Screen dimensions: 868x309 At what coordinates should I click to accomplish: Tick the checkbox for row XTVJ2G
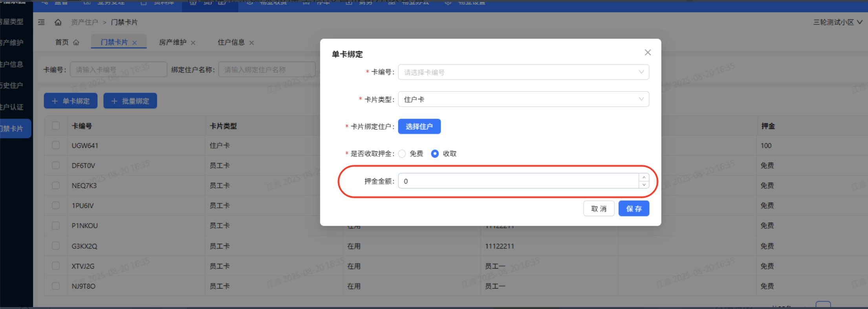pyautogui.click(x=56, y=265)
